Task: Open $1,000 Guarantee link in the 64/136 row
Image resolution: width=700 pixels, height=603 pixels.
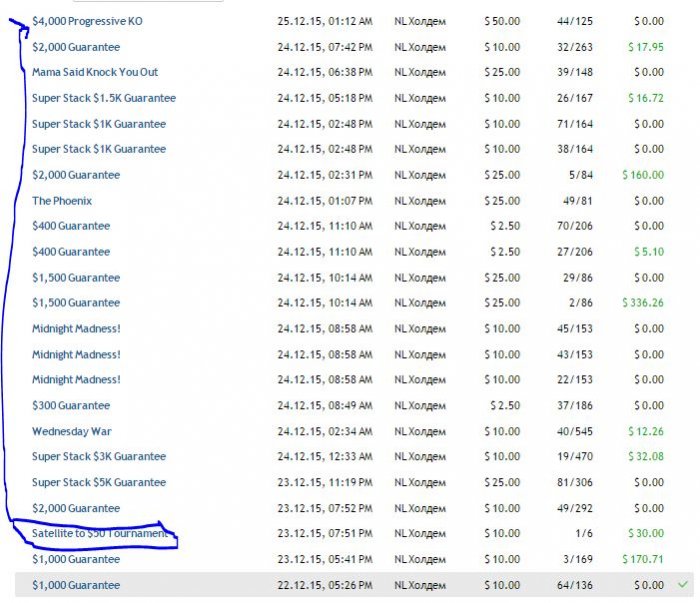Action: pyautogui.click(x=76, y=585)
